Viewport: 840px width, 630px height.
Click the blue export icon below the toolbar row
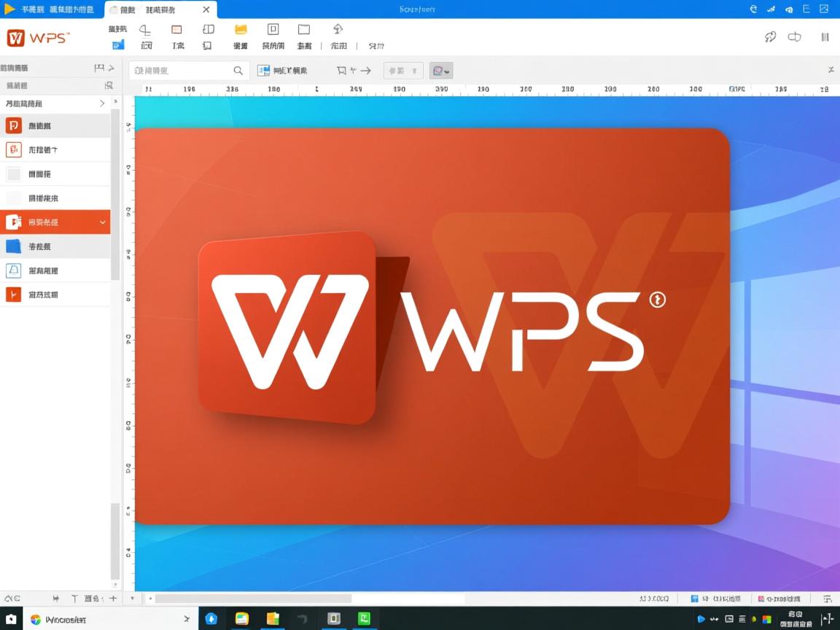tap(117, 45)
